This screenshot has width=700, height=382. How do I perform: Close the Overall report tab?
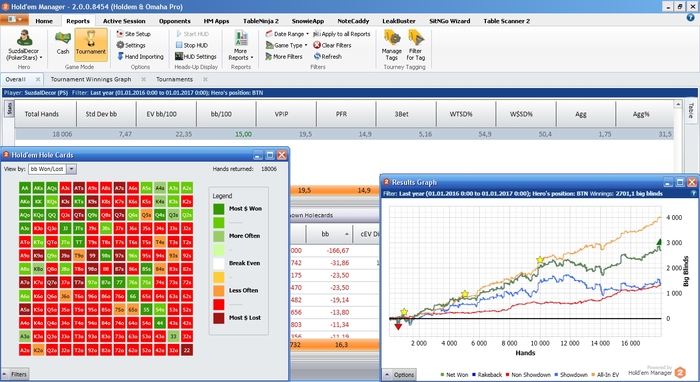coord(38,79)
